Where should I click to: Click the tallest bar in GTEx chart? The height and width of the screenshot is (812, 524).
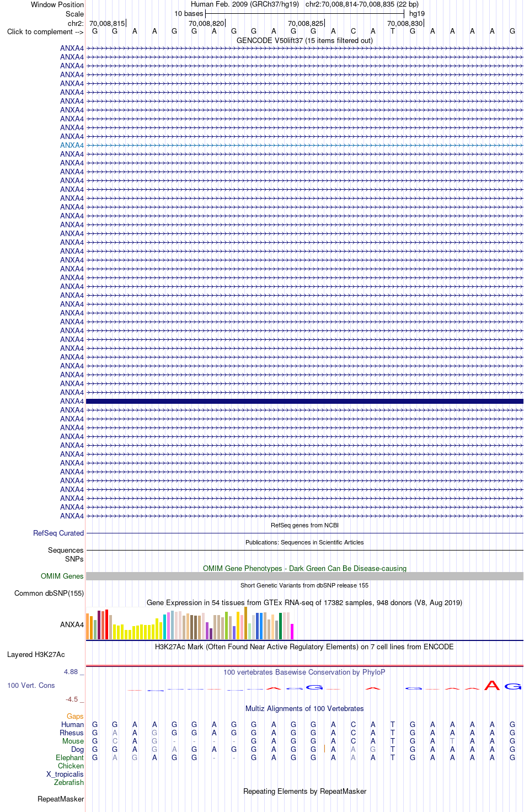tap(245, 623)
